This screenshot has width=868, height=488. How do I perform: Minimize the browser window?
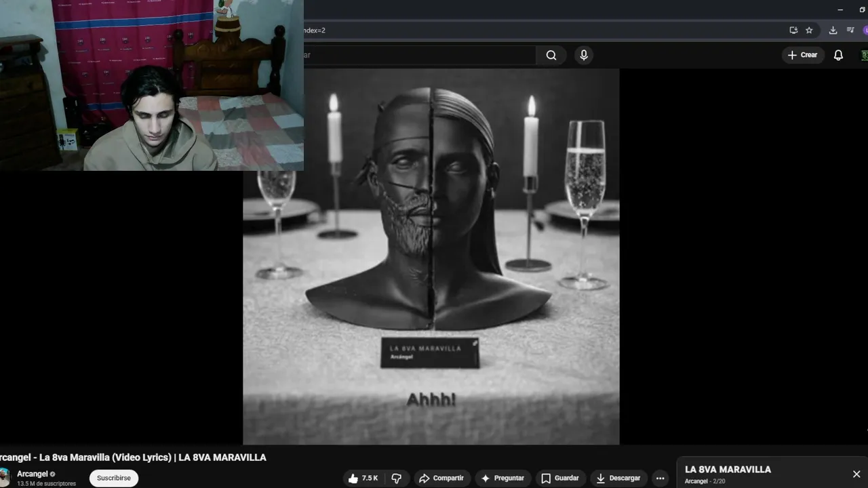point(840,9)
